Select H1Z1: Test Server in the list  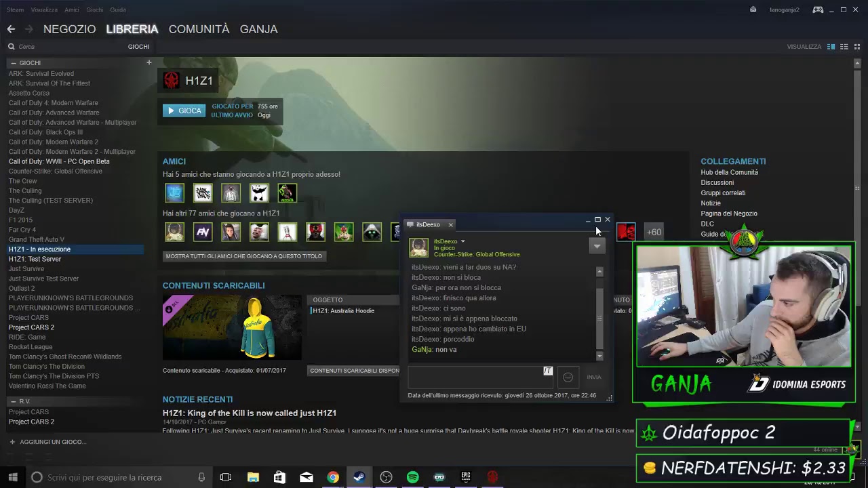[x=35, y=259]
